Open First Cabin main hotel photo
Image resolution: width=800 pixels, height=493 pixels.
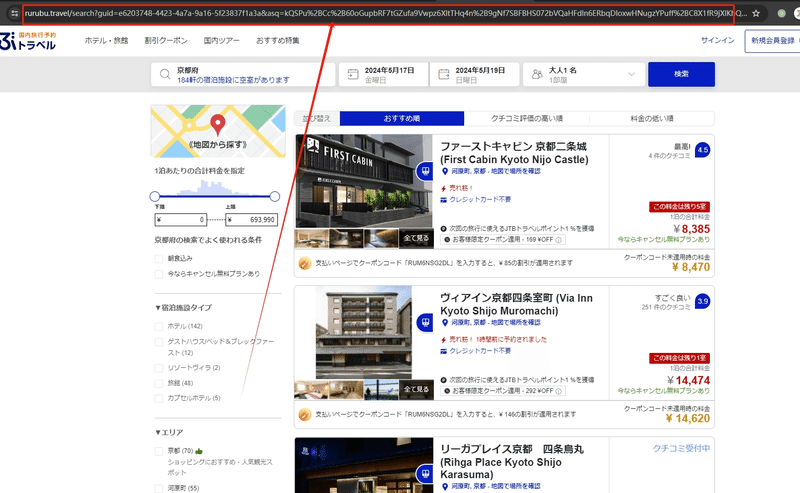(363, 181)
